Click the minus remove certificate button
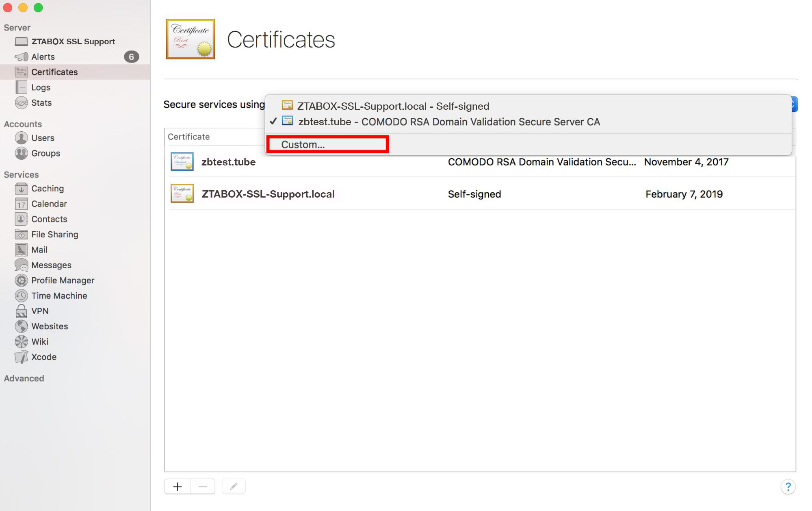 (x=203, y=487)
